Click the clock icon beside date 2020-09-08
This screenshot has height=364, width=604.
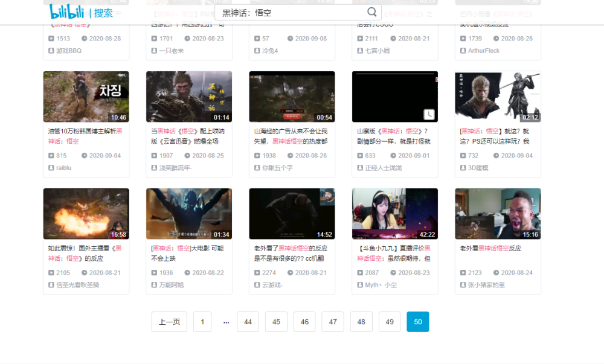click(290, 39)
